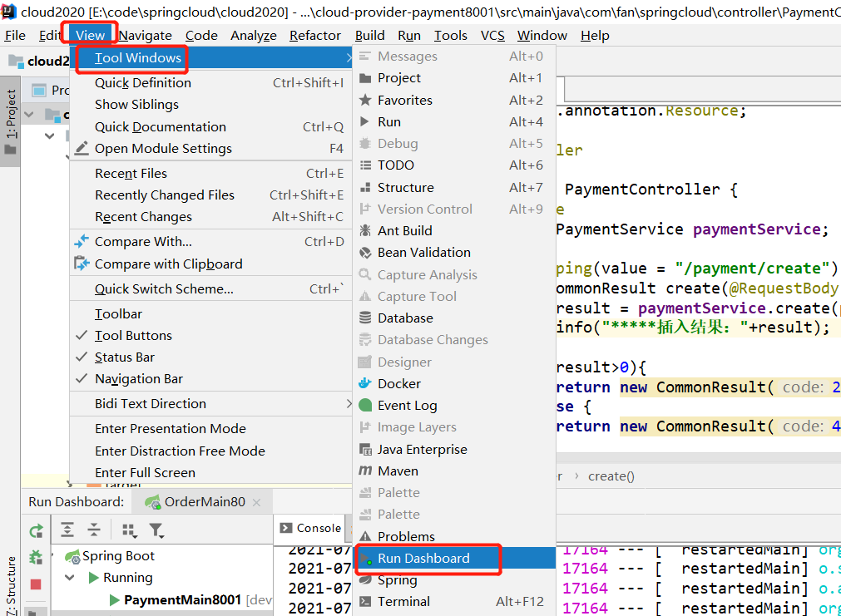Open the Help menu

tap(595, 36)
